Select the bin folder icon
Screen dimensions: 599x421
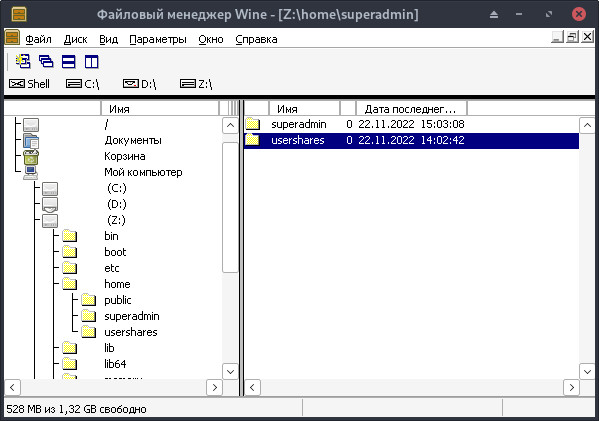coord(70,236)
